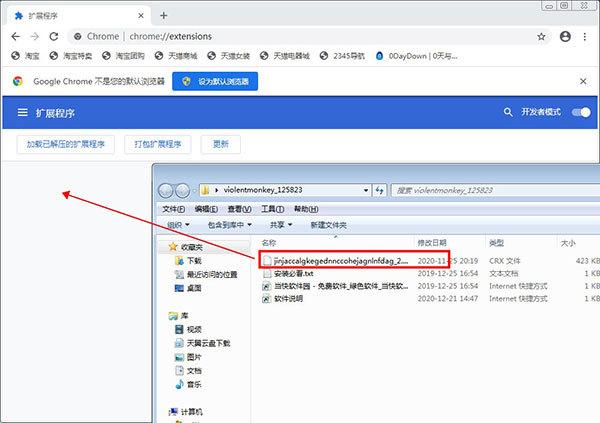Select 计算机 in the navigation pane

click(186, 412)
